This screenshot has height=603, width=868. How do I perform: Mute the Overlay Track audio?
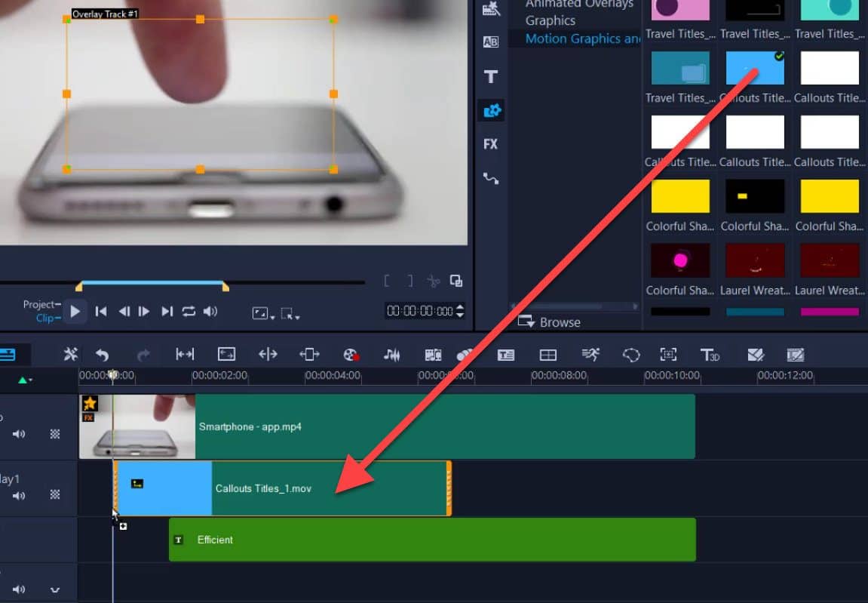18,495
